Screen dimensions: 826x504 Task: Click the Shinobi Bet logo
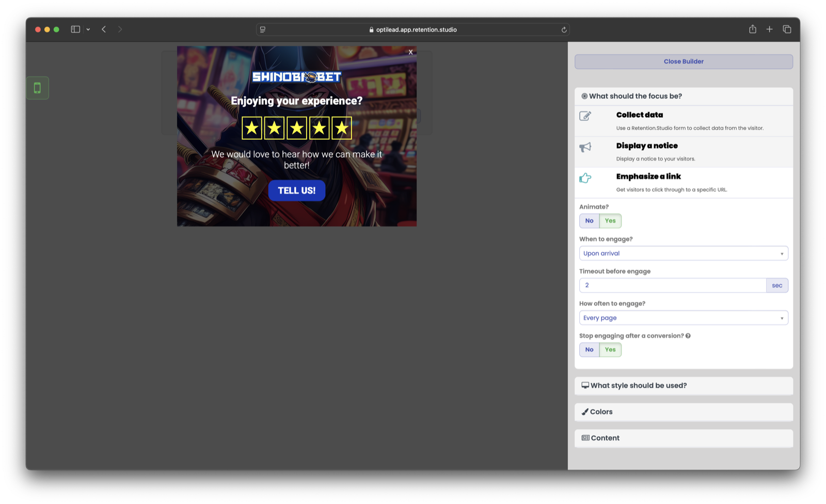(x=297, y=77)
